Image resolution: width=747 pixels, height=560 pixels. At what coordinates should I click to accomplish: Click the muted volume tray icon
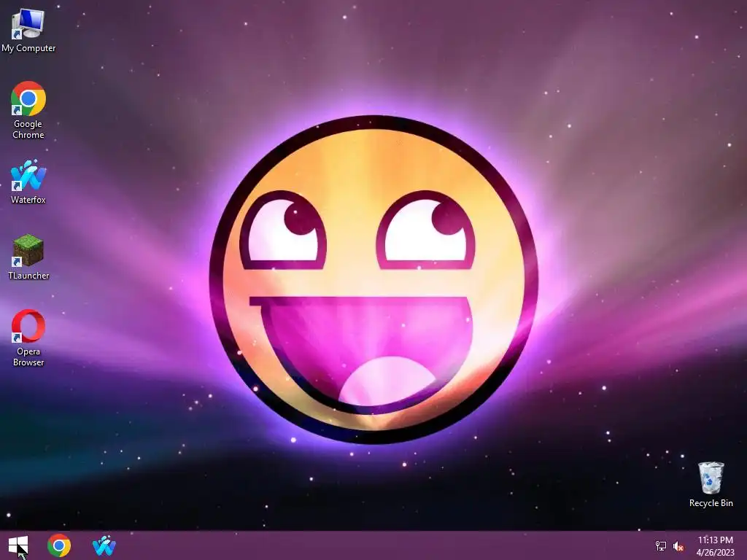tap(678, 546)
